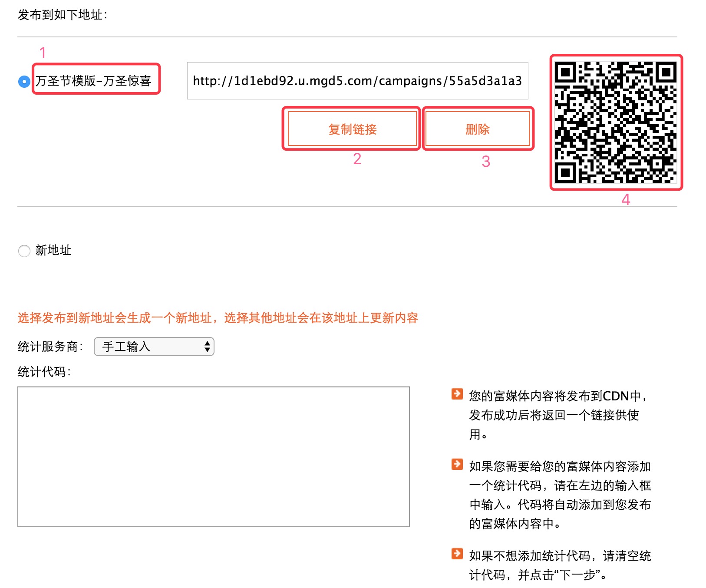The image size is (706, 588).
Task: Open the 统计服务商 dropdown
Action: [154, 347]
